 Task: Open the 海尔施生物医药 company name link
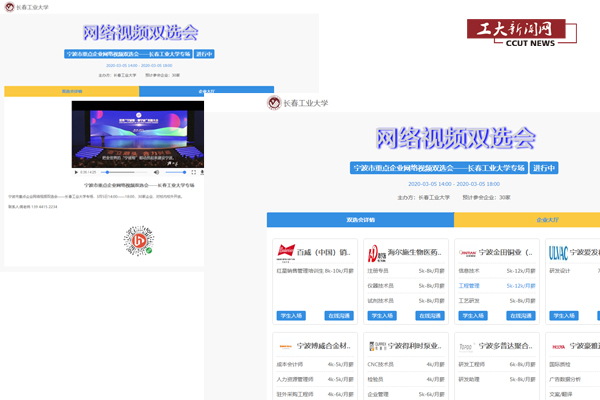click(414, 252)
